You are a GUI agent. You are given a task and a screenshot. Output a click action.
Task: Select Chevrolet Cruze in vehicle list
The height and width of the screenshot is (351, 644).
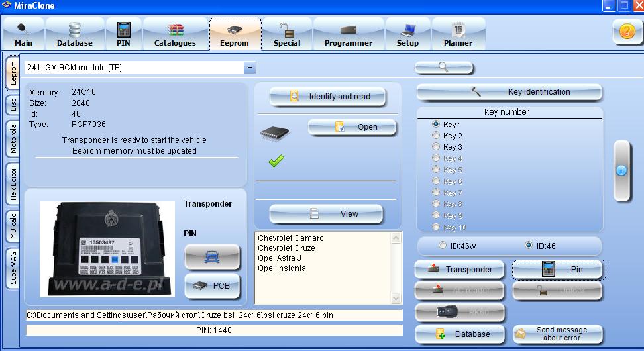point(286,248)
